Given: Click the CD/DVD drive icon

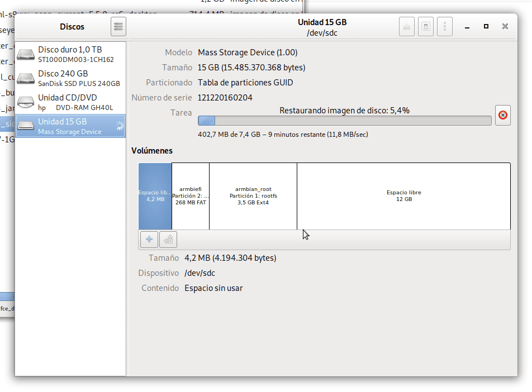Looking at the screenshot, I should pos(26,103).
